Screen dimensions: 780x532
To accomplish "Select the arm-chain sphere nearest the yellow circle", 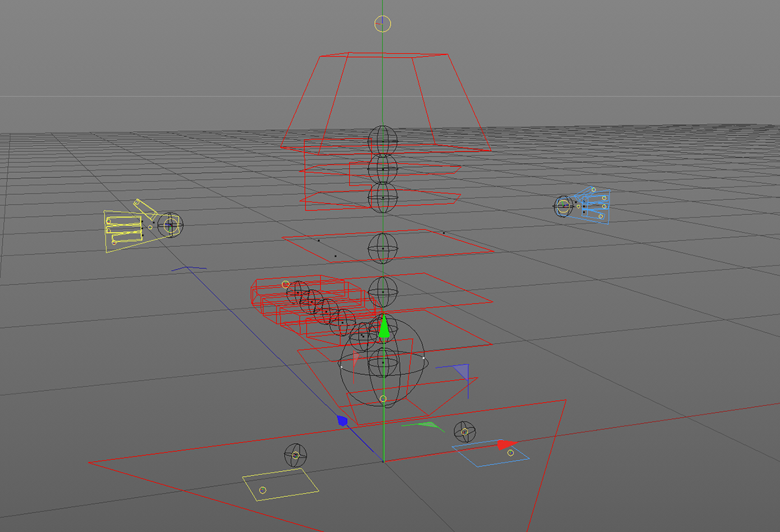I will 298,293.
